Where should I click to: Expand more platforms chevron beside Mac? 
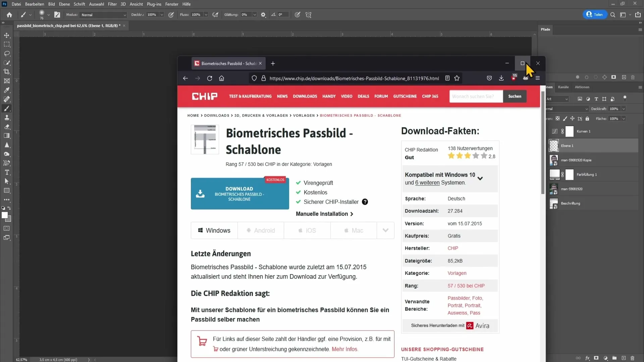(385, 230)
